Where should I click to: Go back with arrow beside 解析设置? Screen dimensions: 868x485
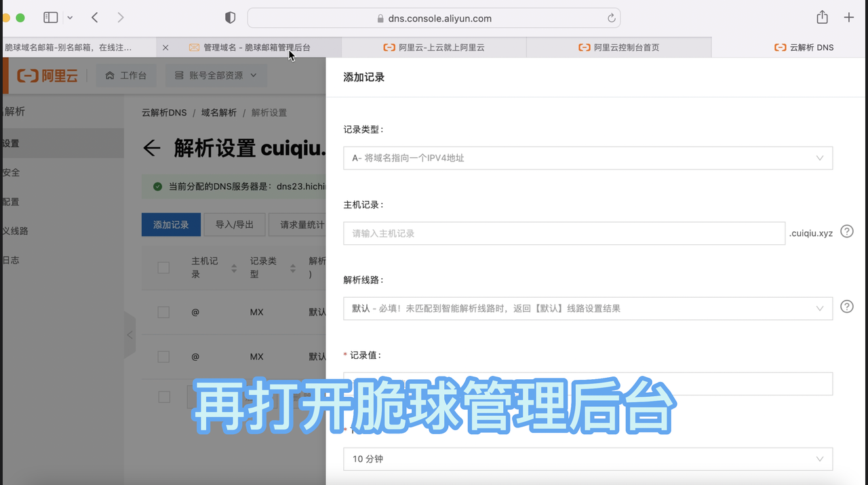click(x=152, y=149)
